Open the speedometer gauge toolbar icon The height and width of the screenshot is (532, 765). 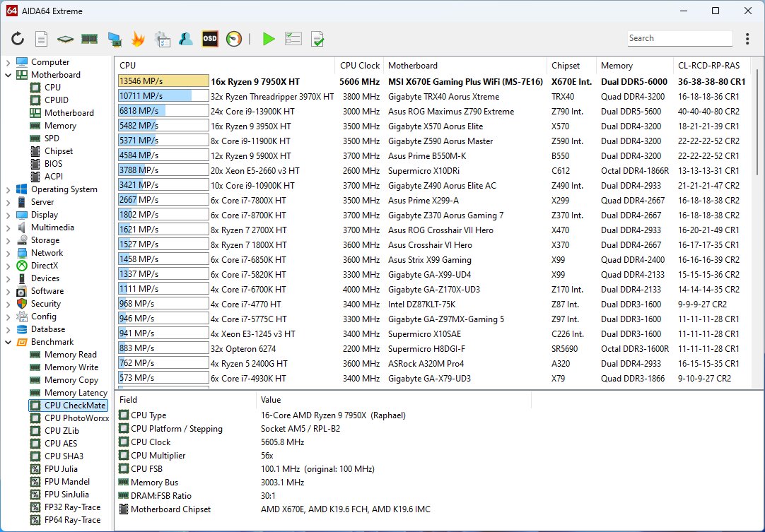[234, 39]
